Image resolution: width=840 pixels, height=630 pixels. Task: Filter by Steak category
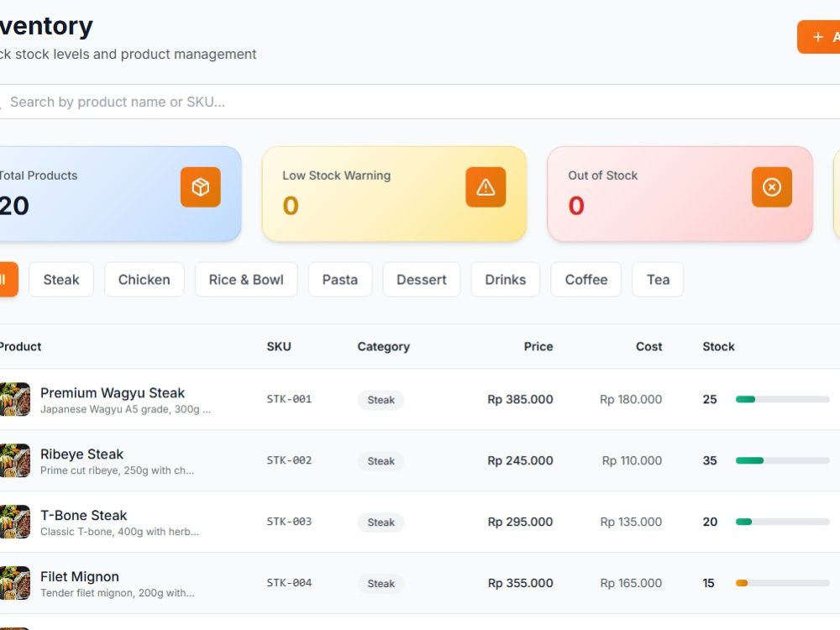pos(61,280)
